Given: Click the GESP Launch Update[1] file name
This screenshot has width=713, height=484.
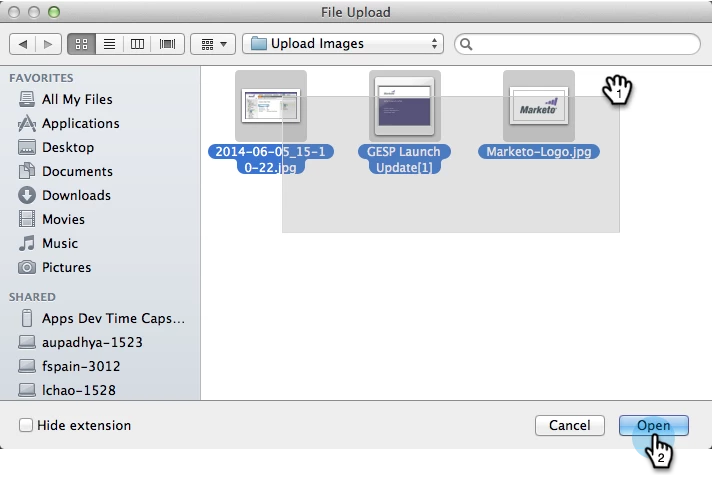Looking at the screenshot, I should tap(404, 159).
